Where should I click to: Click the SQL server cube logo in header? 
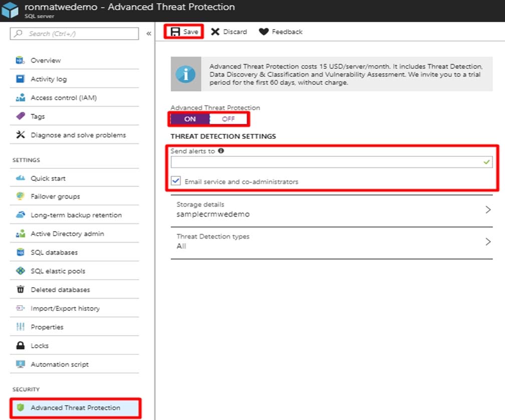click(10, 10)
